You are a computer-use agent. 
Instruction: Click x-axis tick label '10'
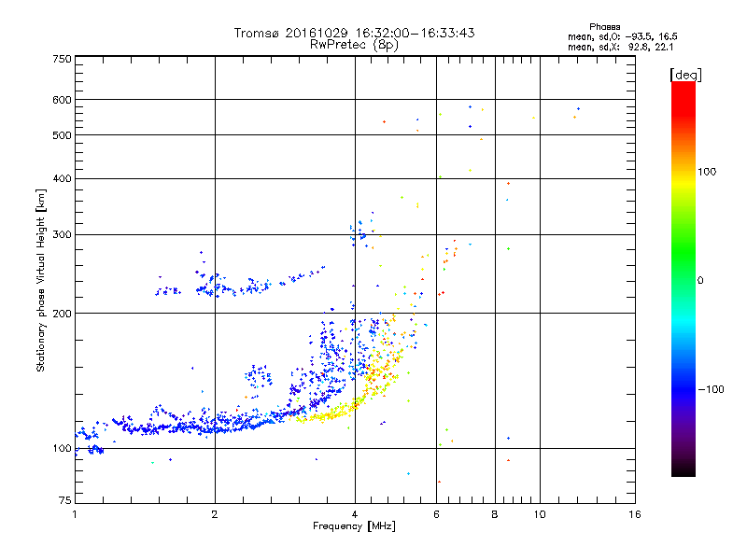540,514
